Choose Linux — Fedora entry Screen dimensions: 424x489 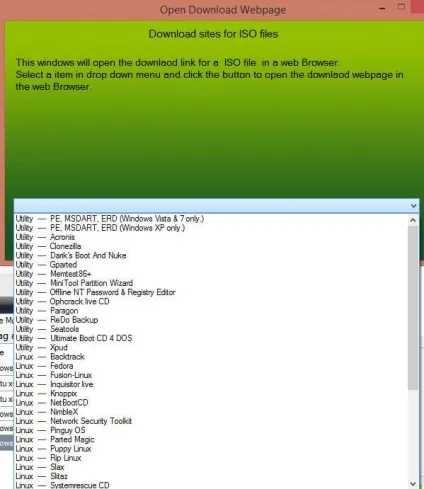tap(211, 366)
